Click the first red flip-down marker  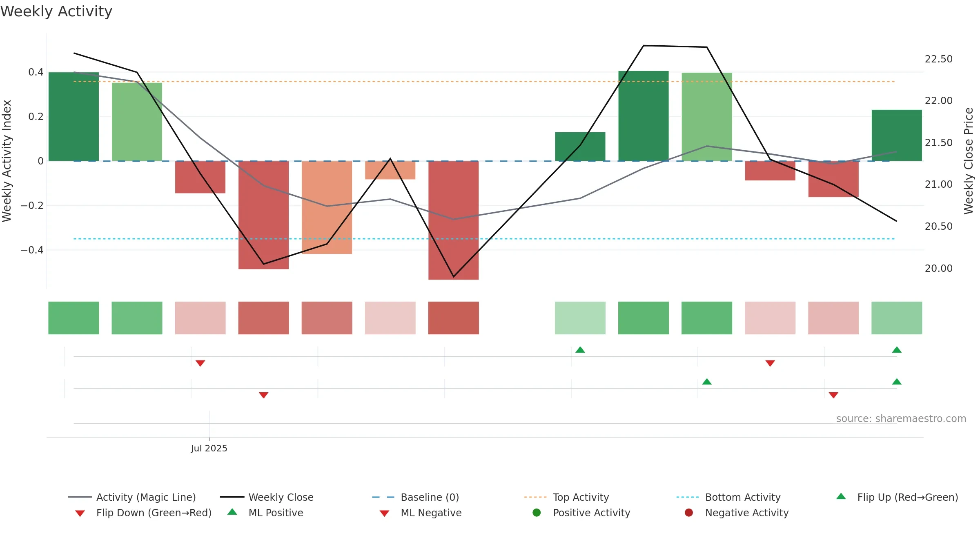coord(200,363)
